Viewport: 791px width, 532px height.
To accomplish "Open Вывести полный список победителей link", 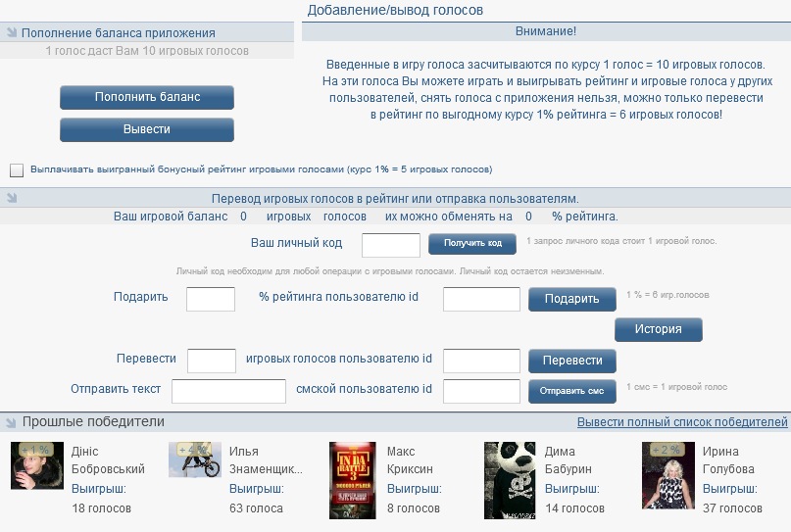I will click(682, 422).
